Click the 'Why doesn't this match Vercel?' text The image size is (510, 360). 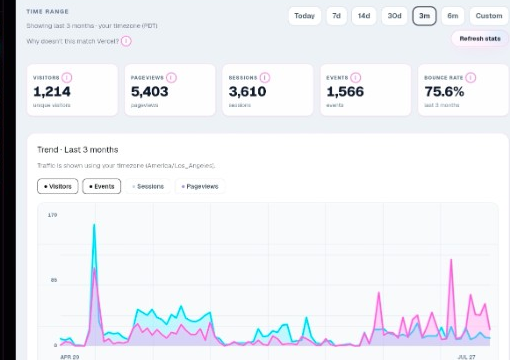click(x=73, y=41)
